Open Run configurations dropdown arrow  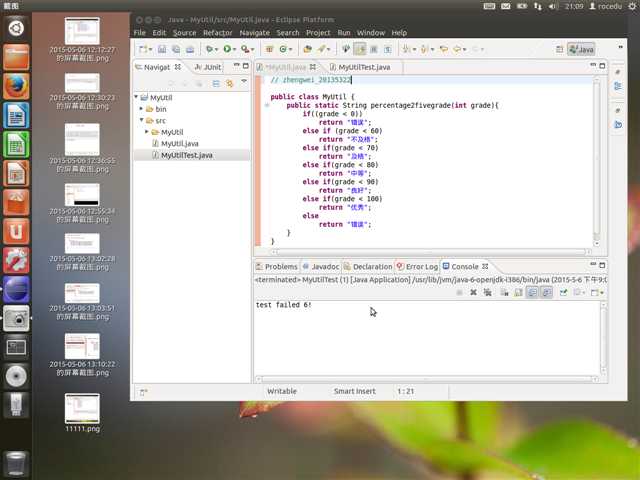click(x=234, y=50)
